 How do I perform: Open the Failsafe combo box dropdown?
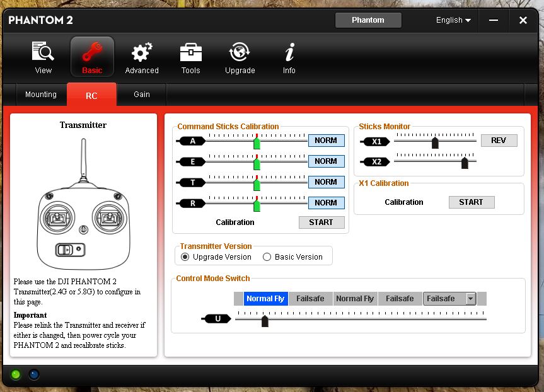coord(449,299)
